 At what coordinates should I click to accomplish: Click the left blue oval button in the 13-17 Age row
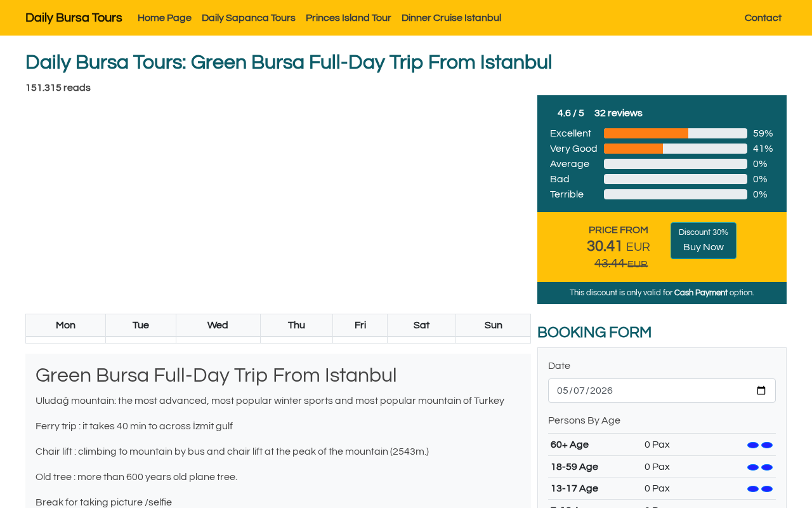pos(753,489)
